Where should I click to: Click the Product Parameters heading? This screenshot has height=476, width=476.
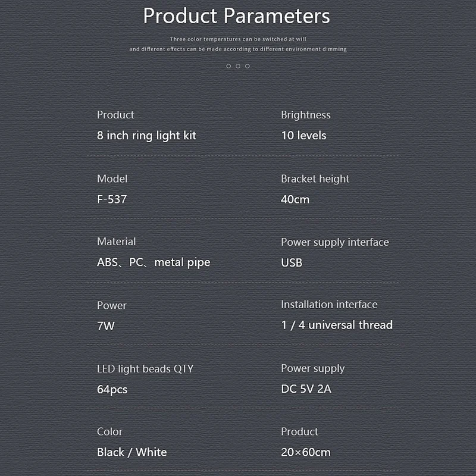(x=236, y=16)
